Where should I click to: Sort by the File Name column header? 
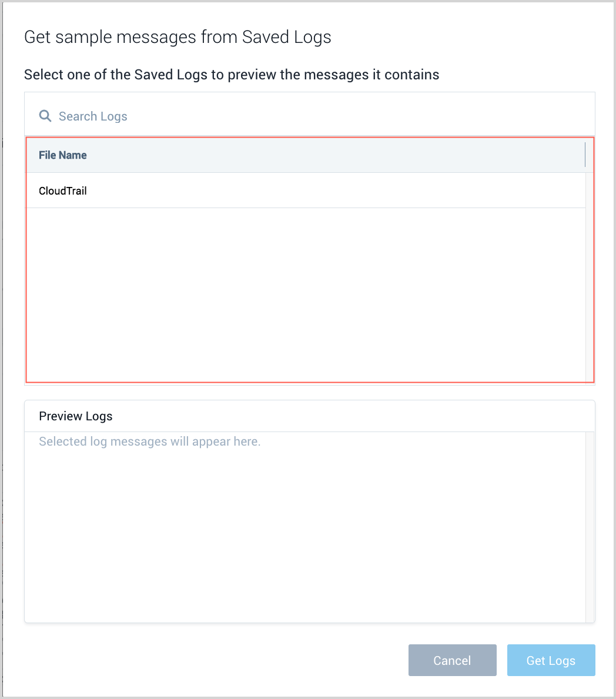tap(62, 155)
